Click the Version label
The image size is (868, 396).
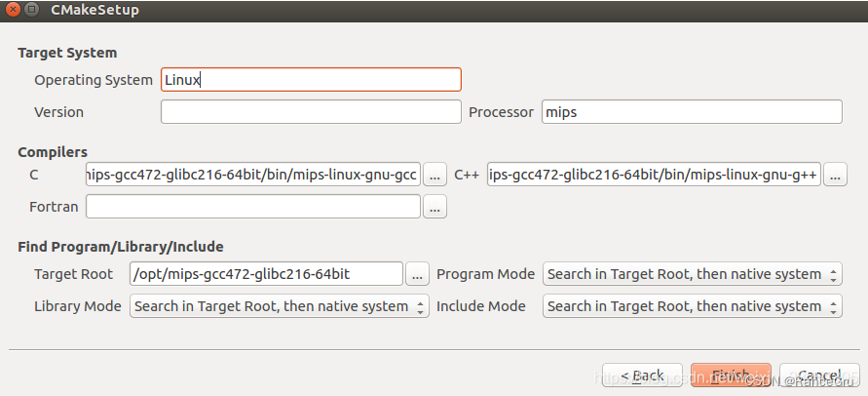tap(59, 112)
